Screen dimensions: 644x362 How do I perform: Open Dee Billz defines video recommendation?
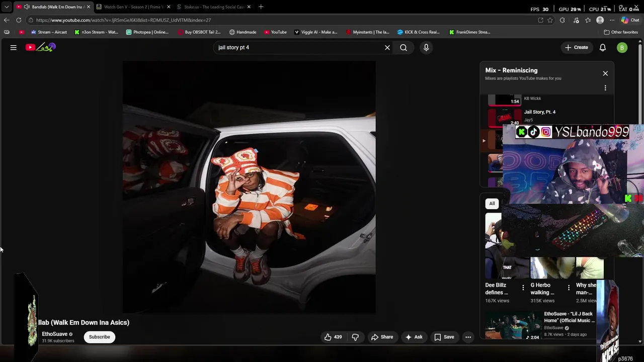point(497,289)
